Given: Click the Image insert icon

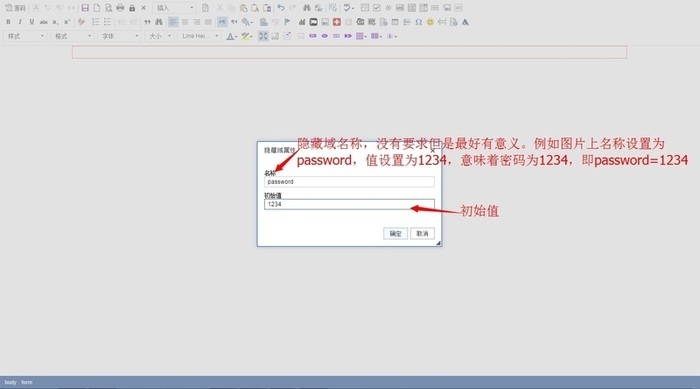Looking at the screenshot, I should click(325, 22).
